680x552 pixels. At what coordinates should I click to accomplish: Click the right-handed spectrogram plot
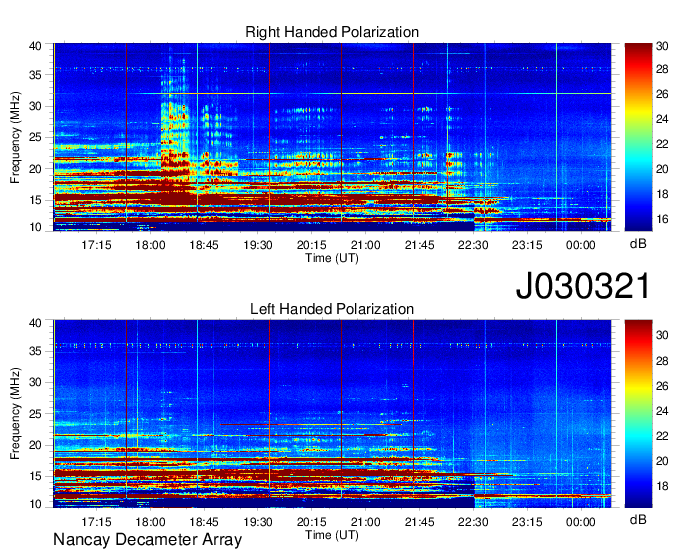coord(332,137)
